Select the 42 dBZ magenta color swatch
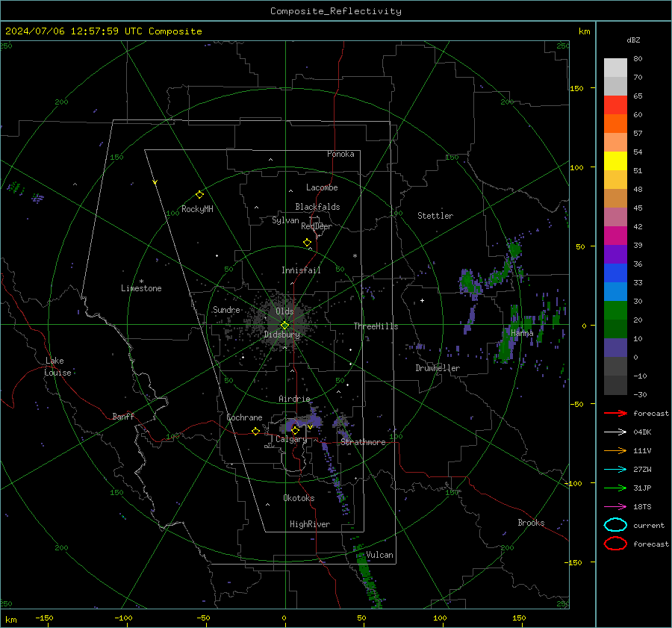Image resolution: width=672 pixels, height=628 pixels. 615,236
